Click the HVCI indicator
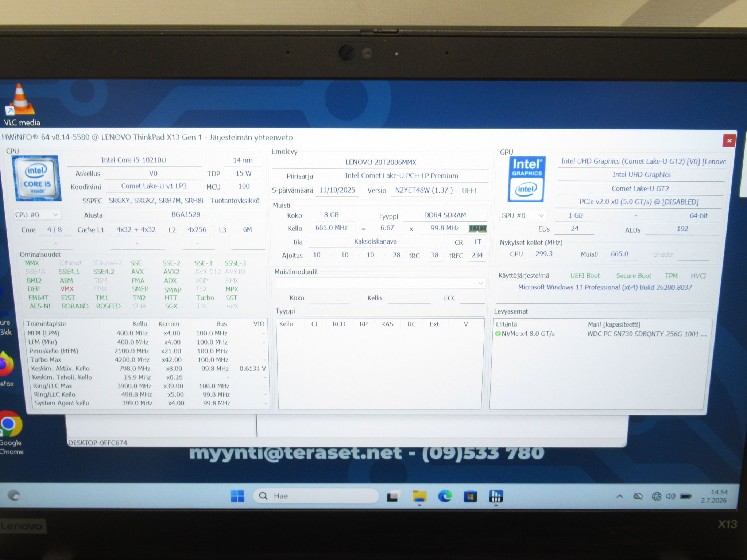 pos(698,276)
